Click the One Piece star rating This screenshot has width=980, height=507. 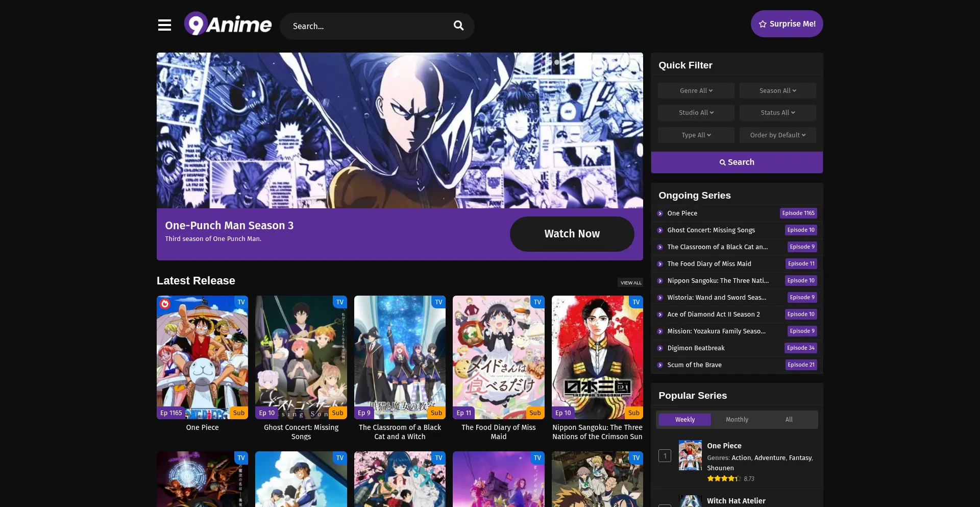click(x=724, y=478)
